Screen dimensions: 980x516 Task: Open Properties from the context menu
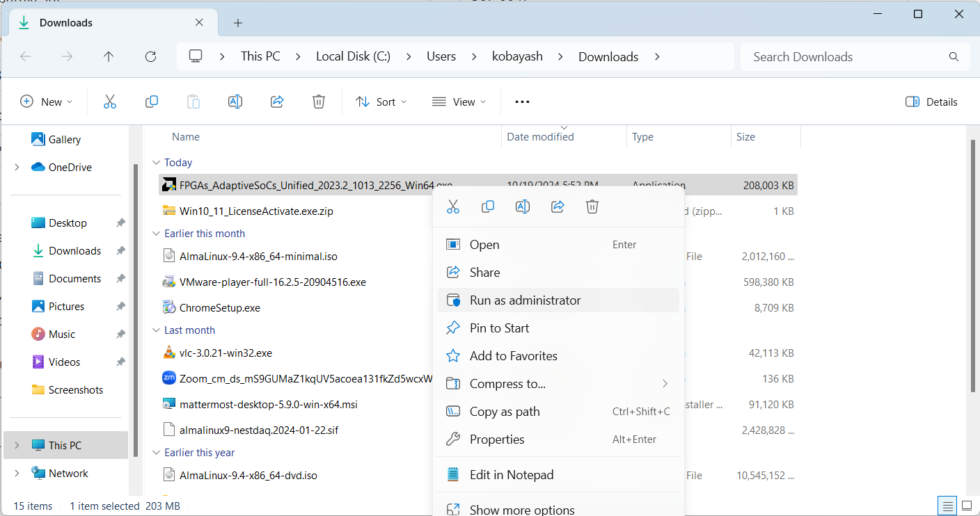pyautogui.click(x=497, y=440)
